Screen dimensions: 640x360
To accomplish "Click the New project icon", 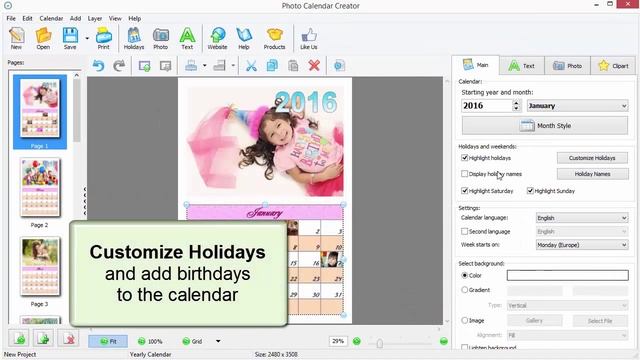I will point(16,38).
